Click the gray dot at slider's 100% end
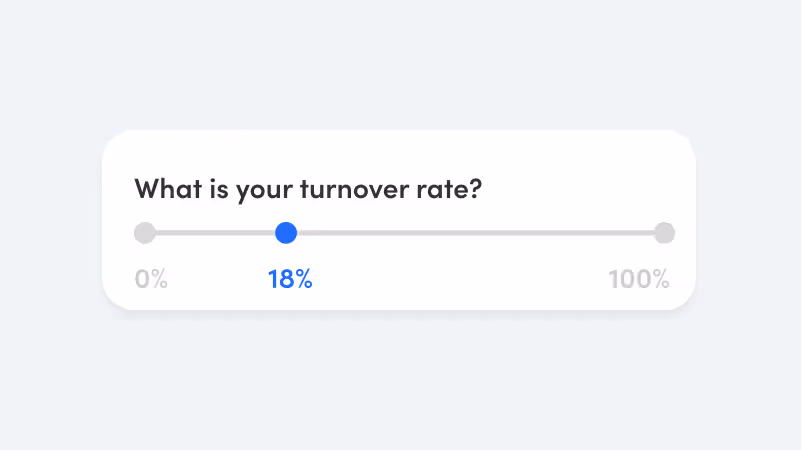 [x=664, y=233]
